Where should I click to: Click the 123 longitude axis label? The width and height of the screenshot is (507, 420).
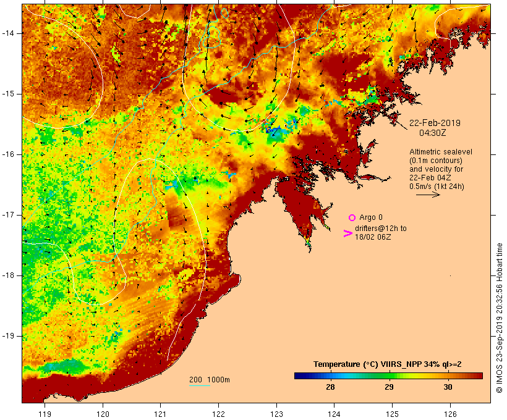276,414
